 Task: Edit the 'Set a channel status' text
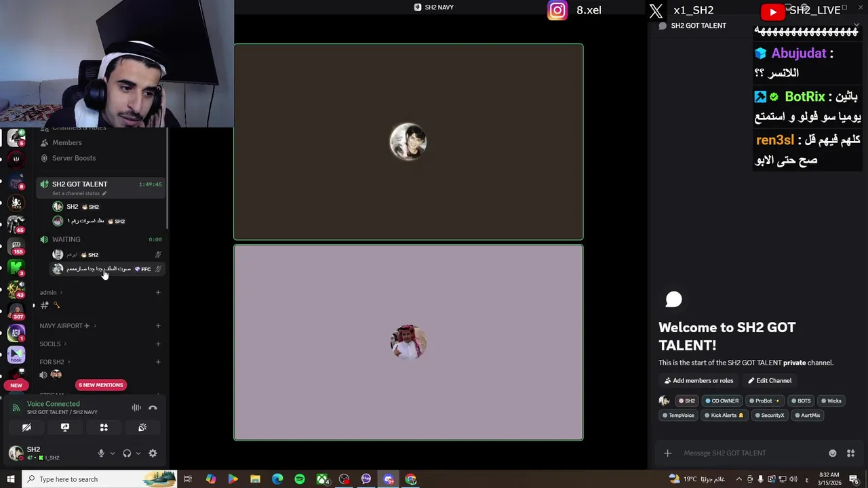[79, 193]
